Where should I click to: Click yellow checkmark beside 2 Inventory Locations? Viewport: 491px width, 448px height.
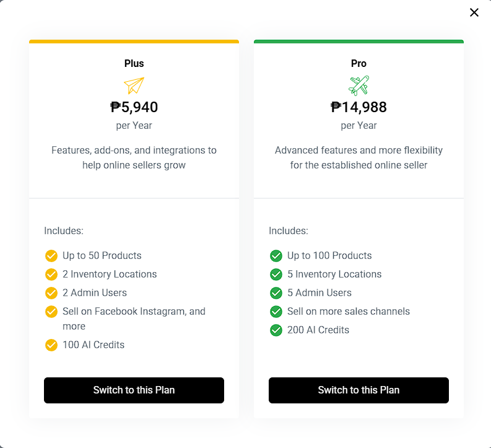[51, 275]
